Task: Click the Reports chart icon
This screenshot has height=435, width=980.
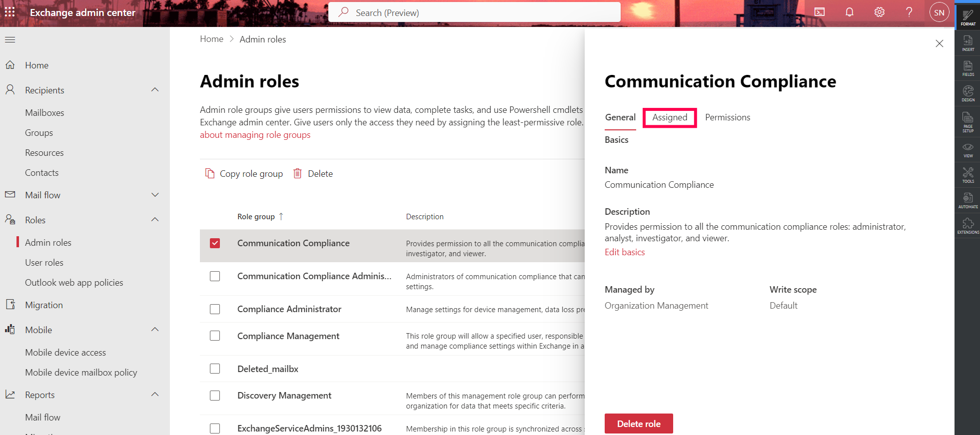Action: coord(10,394)
